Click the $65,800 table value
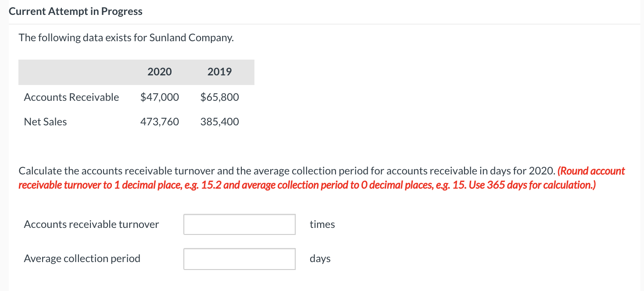 tap(219, 97)
